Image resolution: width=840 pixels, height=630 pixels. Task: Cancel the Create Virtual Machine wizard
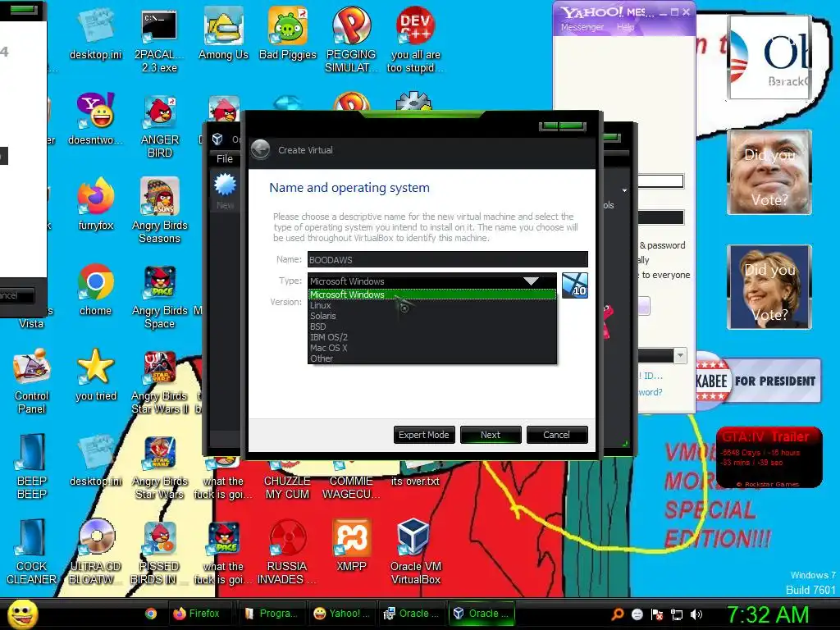point(557,435)
